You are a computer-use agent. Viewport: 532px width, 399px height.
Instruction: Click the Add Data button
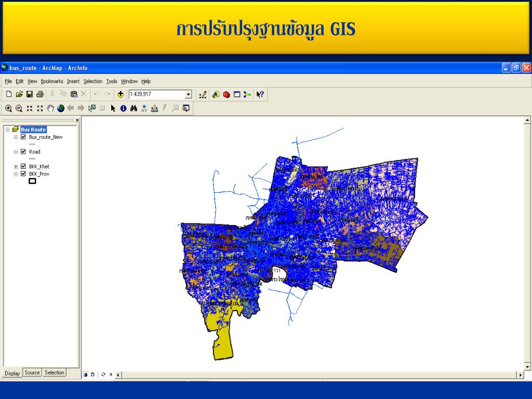pos(121,95)
